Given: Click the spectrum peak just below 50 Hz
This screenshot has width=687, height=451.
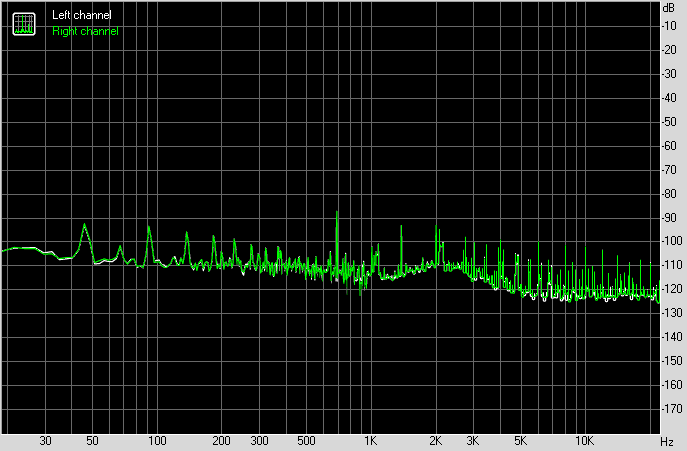Looking at the screenshot, I should 85,224.
